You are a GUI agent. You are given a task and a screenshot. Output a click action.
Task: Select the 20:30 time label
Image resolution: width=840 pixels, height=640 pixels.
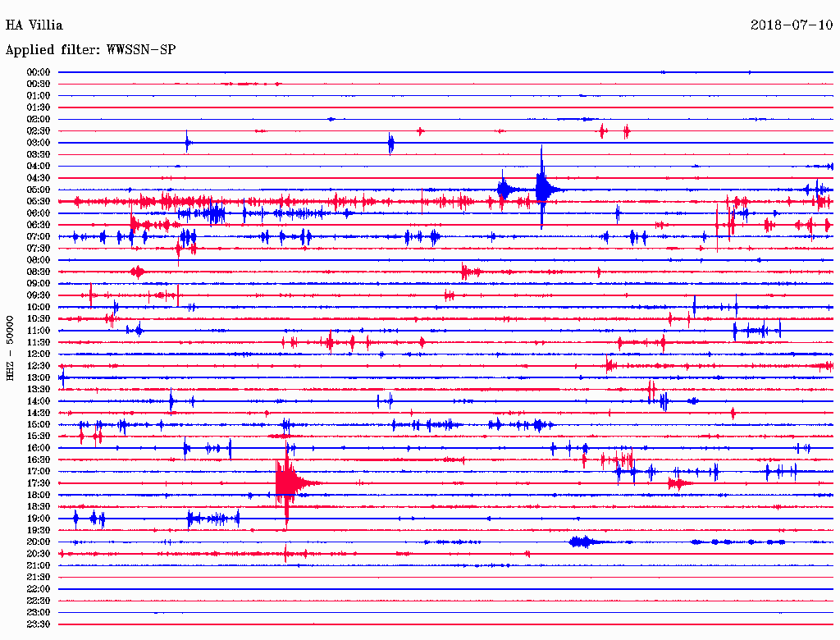tap(39, 554)
